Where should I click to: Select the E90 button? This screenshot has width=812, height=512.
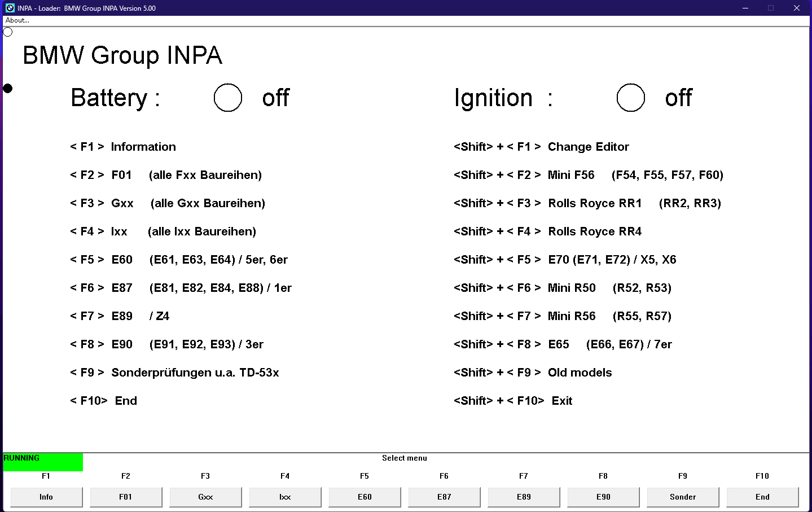pyautogui.click(x=603, y=497)
